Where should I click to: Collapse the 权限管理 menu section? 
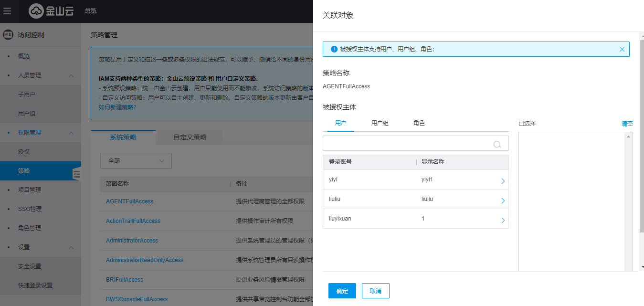[71, 133]
